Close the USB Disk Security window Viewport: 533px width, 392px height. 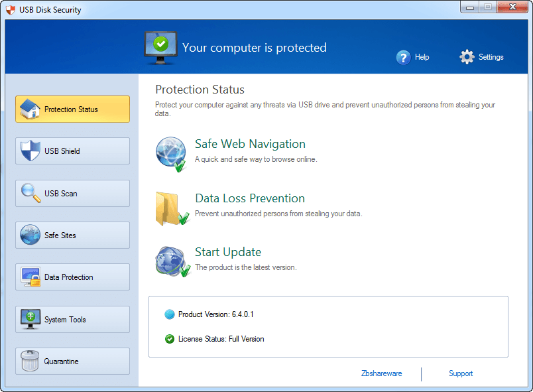[512, 7]
